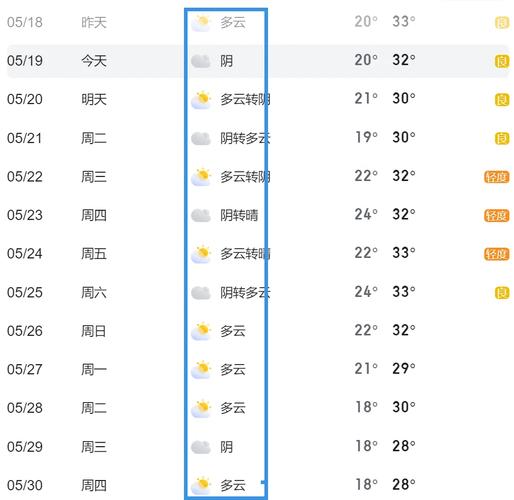Click 周二 in the 05/28 row
This screenshot has width=514, height=500.
click(x=94, y=408)
